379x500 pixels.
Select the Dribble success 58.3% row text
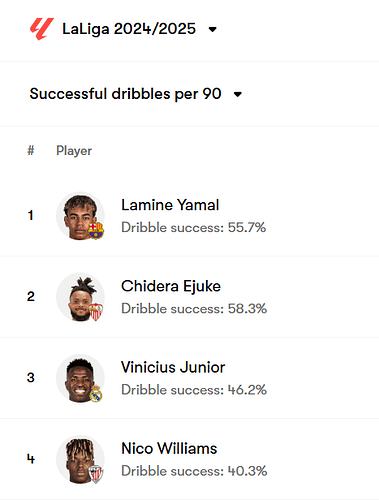194,309
